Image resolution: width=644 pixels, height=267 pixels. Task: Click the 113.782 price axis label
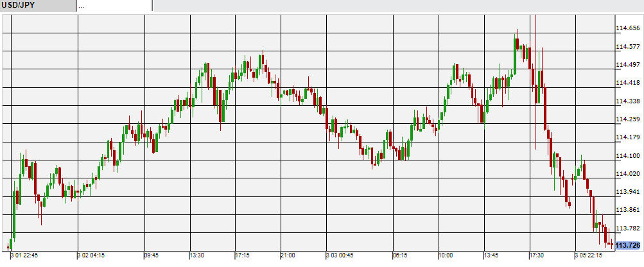[627, 228]
